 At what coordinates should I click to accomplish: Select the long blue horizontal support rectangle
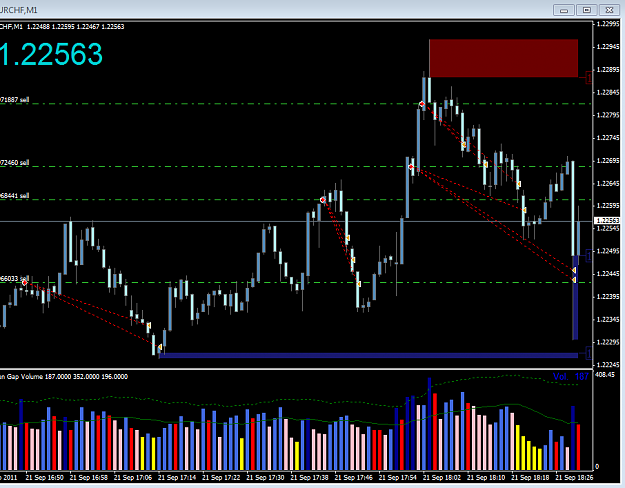[x=368, y=355]
